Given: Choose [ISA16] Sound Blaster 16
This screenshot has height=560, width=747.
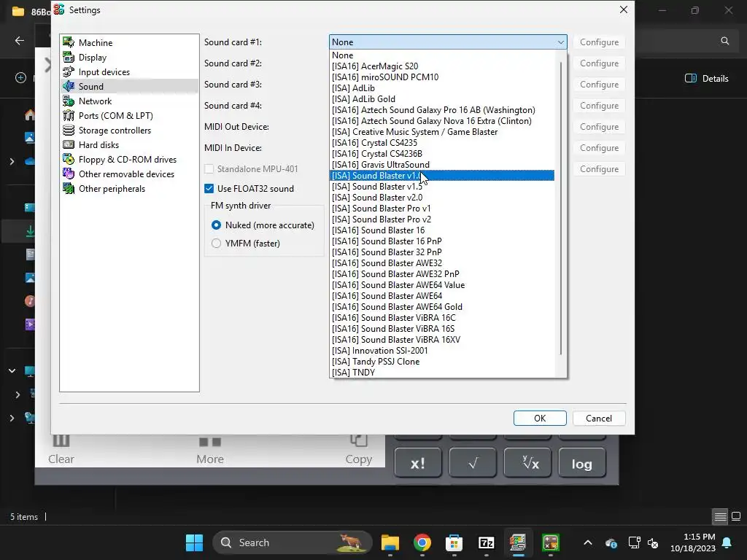Looking at the screenshot, I should pos(442,230).
